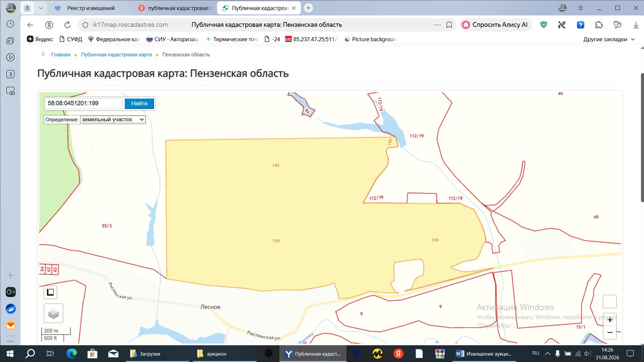This screenshot has width=644, height=362.
Task: Click the page vertical scrollbar
Action: [642, 137]
